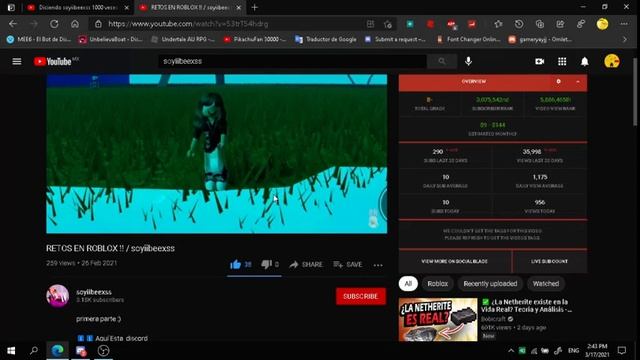Open the La Netherite es real thumbnail
The height and width of the screenshot is (360, 640).
(438, 320)
